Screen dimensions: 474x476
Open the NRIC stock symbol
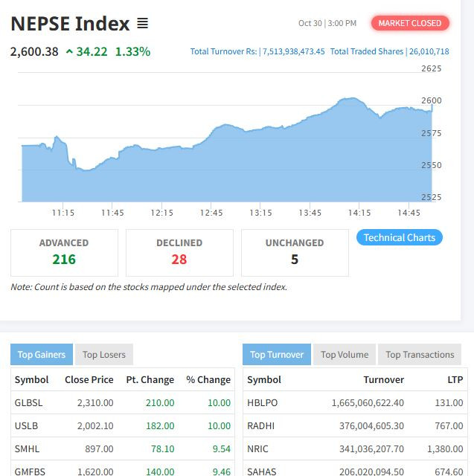[257, 449]
